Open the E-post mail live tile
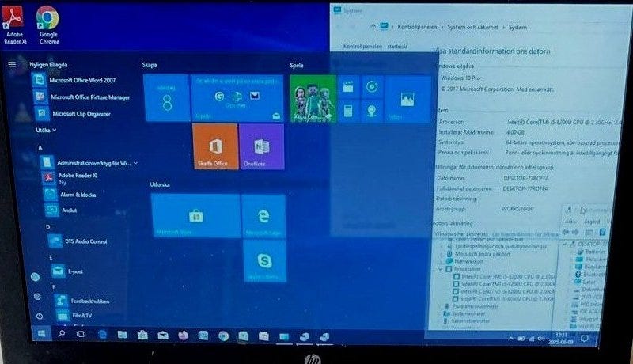This screenshot has height=364, width=633. pos(237,98)
